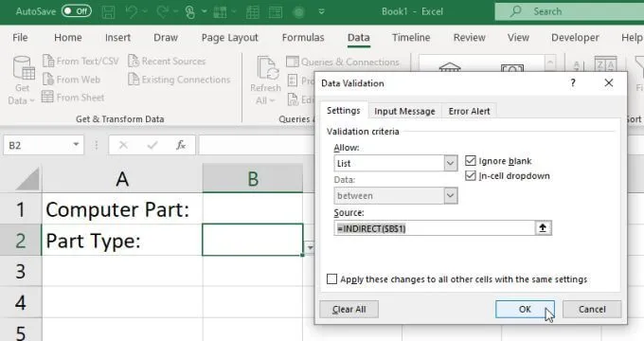This screenshot has width=644, height=341.
Task: Select column A header
Action: point(122,179)
